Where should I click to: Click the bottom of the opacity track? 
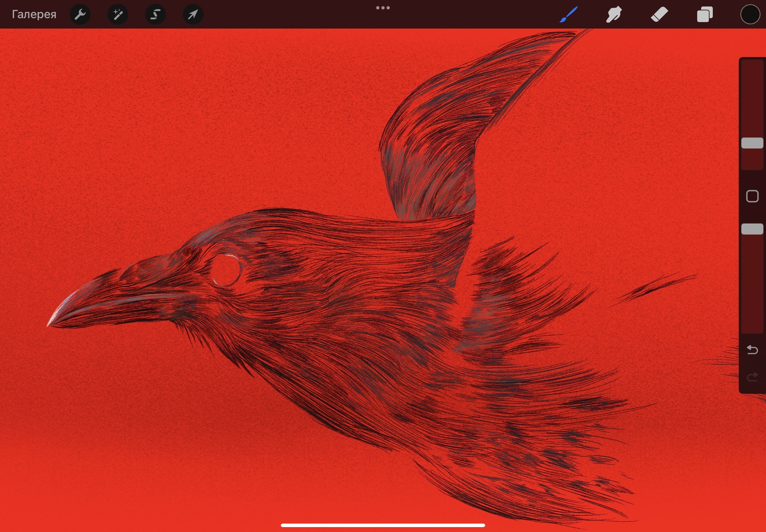[x=752, y=325]
